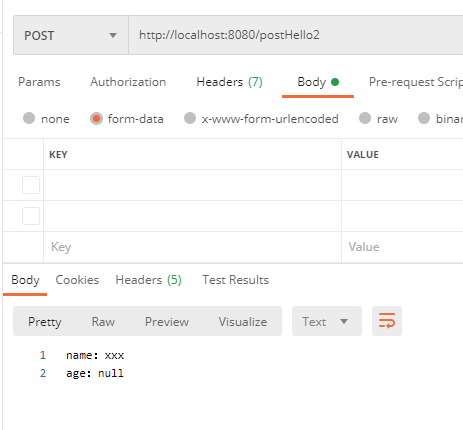Click the Visualize response button
Image resolution: width=463 pixels, height=430 pixels.
243,322
